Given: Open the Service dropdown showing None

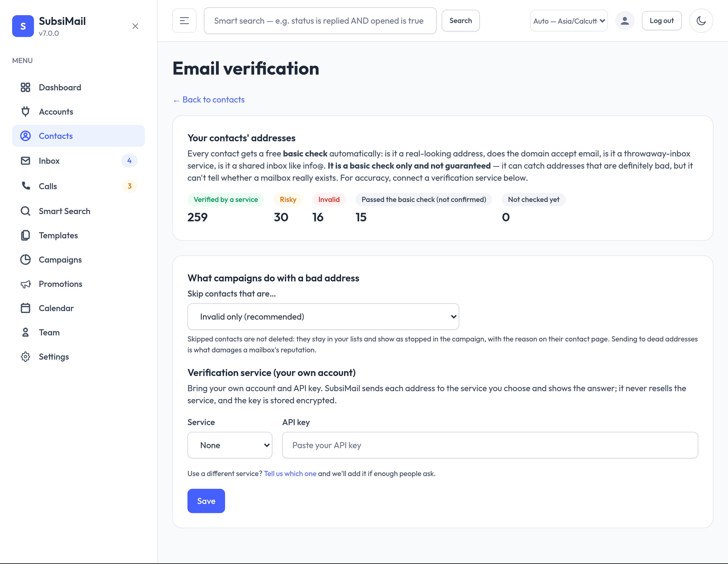Looking at the screenshot, I should (230, 445).
